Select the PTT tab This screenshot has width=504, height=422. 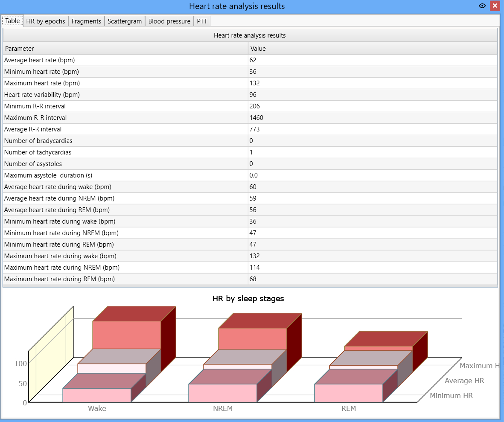pos(202,21)
